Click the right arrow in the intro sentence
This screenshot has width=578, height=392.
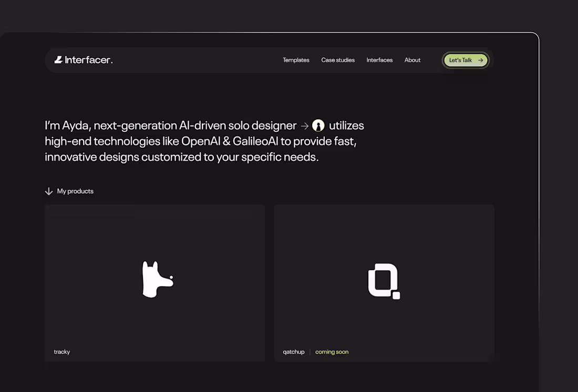coord(305,126)
